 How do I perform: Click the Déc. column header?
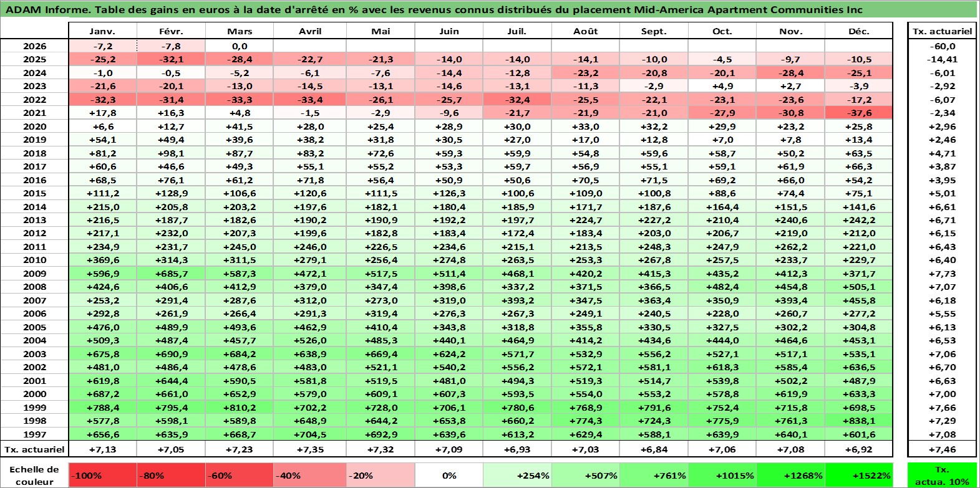pos(858,31)
